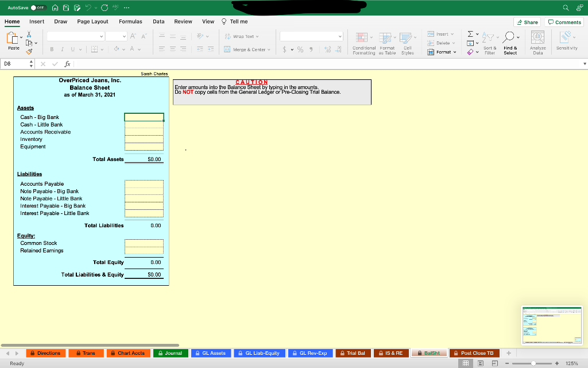Open the Comments panel
The image size is (588, 368).
pyautogui.click(x=564, y=21)
